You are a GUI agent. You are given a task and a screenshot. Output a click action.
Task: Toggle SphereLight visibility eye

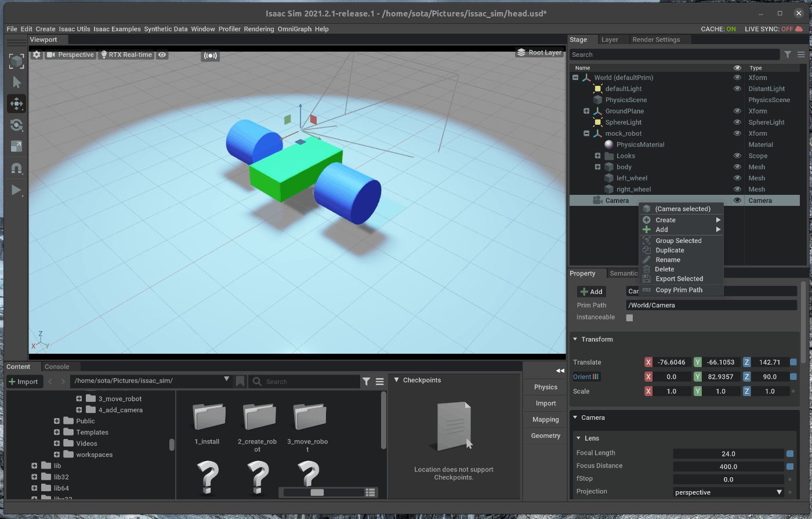coord(737,122)
